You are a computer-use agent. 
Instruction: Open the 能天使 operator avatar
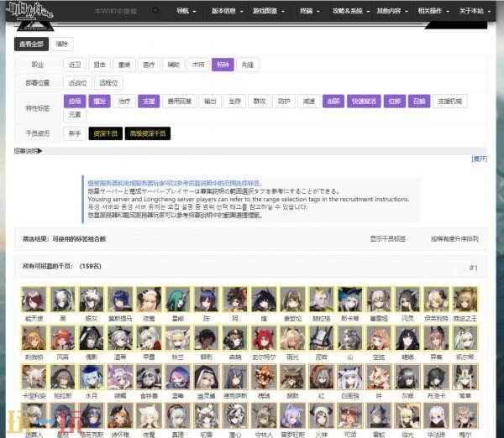34,300
